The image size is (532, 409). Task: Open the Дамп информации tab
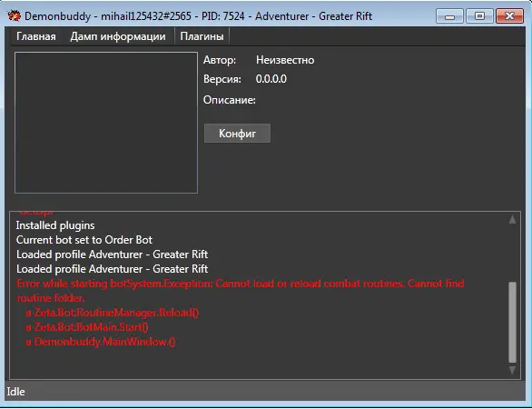[x=118, y=36]
